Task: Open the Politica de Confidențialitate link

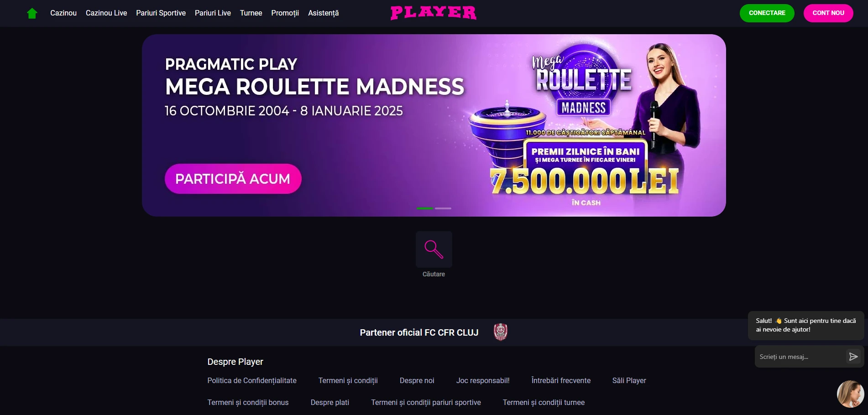Action: 252,380
